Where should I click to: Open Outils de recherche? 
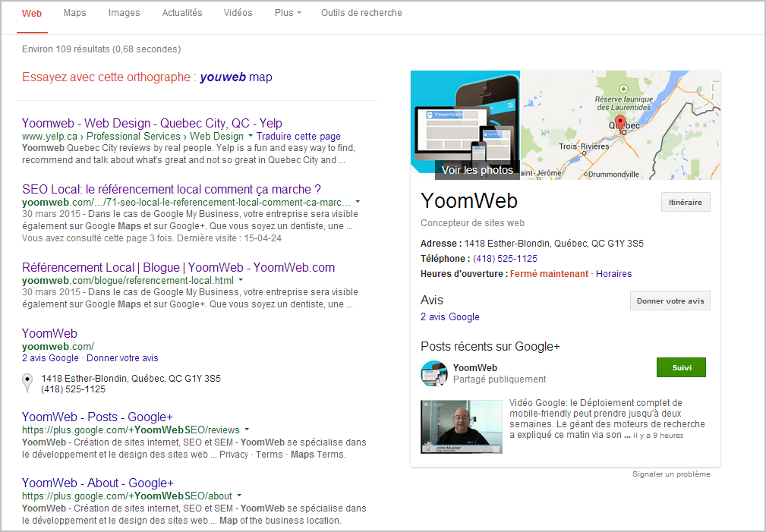click(361, 13)
